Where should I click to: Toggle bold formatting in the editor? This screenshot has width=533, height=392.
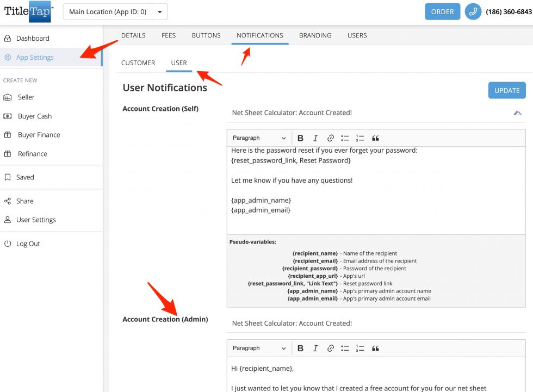click(x=301, y=138)
